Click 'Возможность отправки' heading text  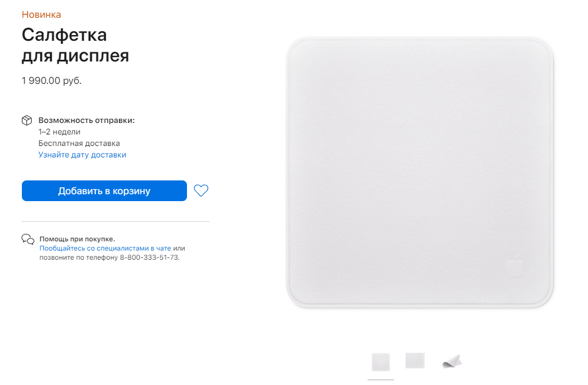pos(86,120)
